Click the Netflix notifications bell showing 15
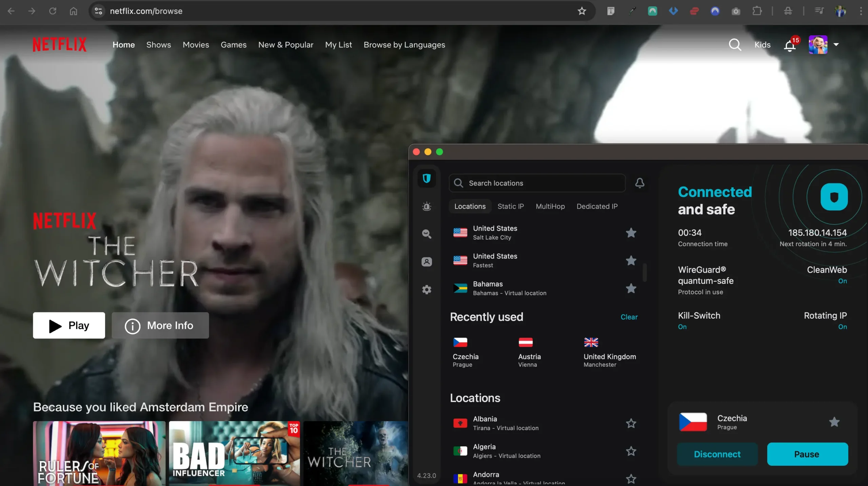868x486 pixels. tap(789, 44)
